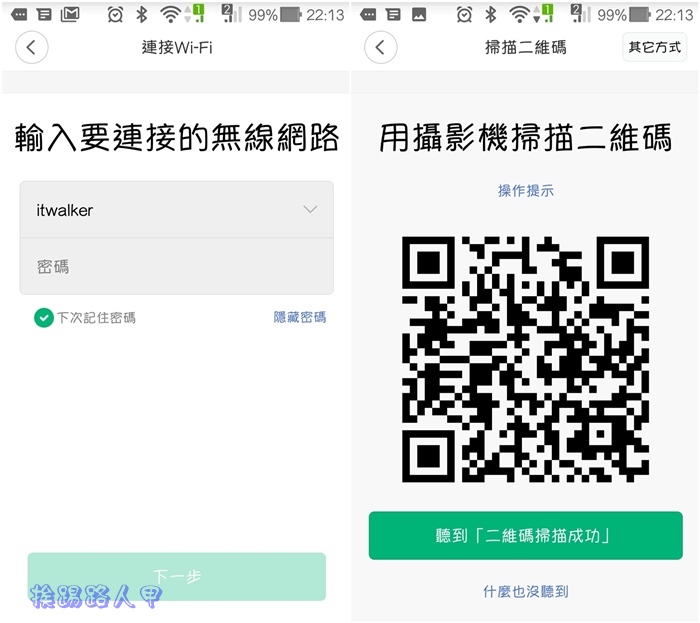The image size is (700, 623).
Task: Toggle the 下次記住密碼 checkbox
Action: click(x=44, y=318)
